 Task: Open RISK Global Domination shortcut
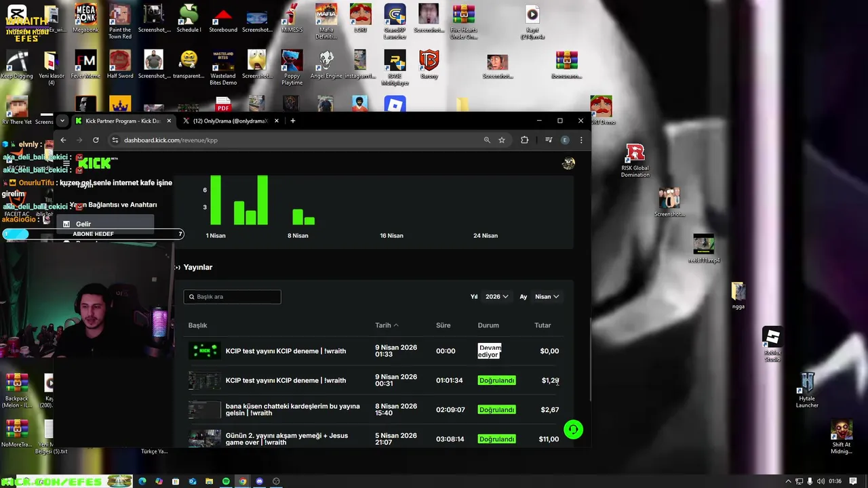click(x=635, y=160)
